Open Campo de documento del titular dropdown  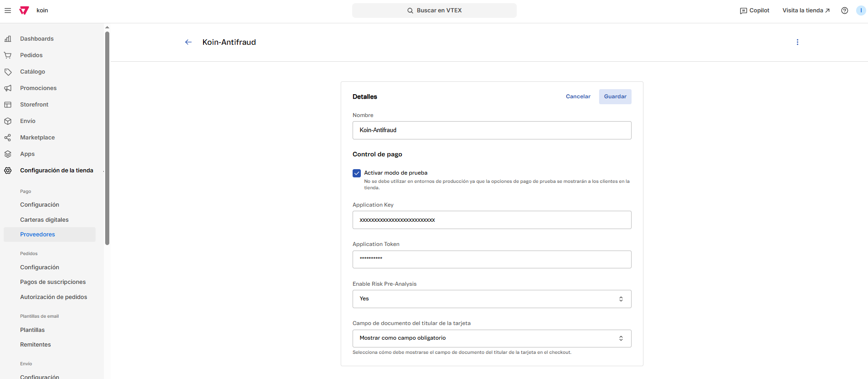pos(492,338)
